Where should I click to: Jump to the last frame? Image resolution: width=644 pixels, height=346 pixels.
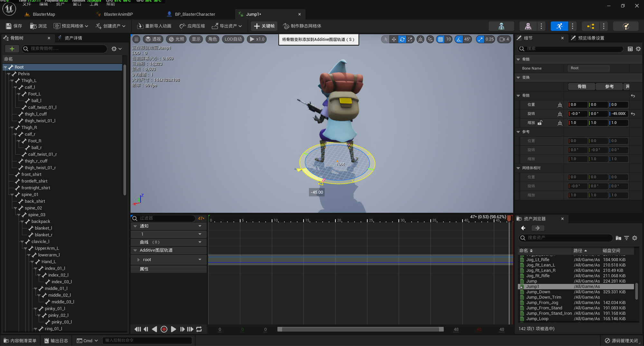click(190, 329)
